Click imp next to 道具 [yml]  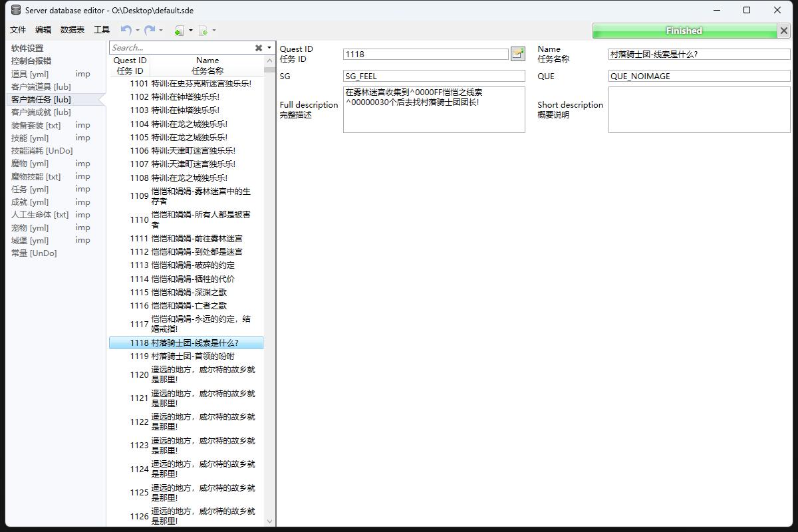pyautogui.click(x=82, y=74)
